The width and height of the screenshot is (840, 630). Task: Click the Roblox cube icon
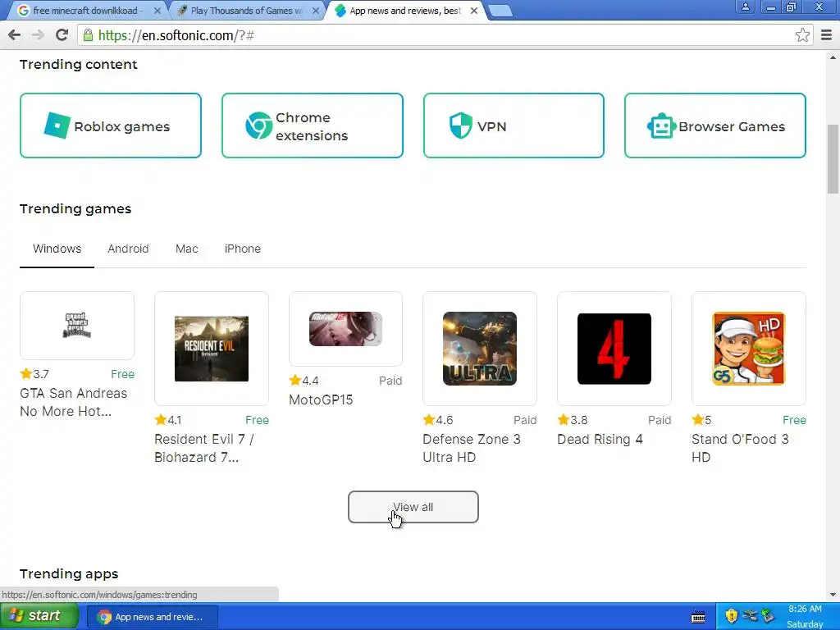[57, 126]
